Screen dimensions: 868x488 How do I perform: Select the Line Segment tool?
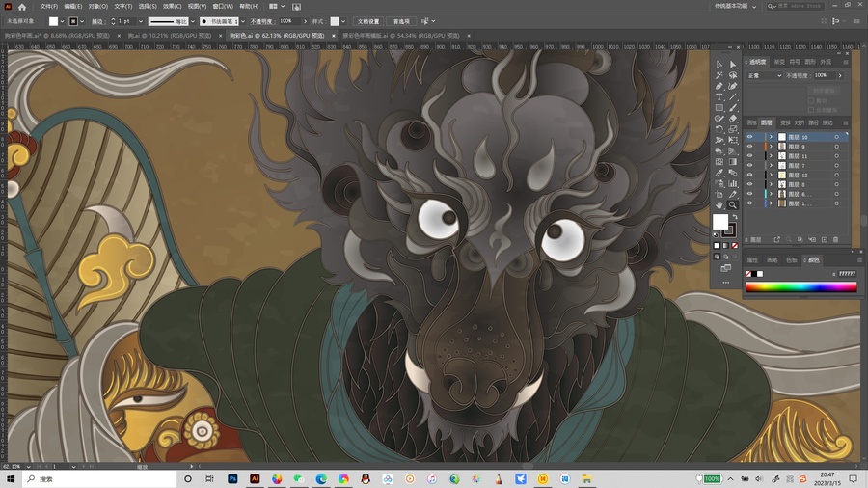pyautogui.click(x=733, y=96)
